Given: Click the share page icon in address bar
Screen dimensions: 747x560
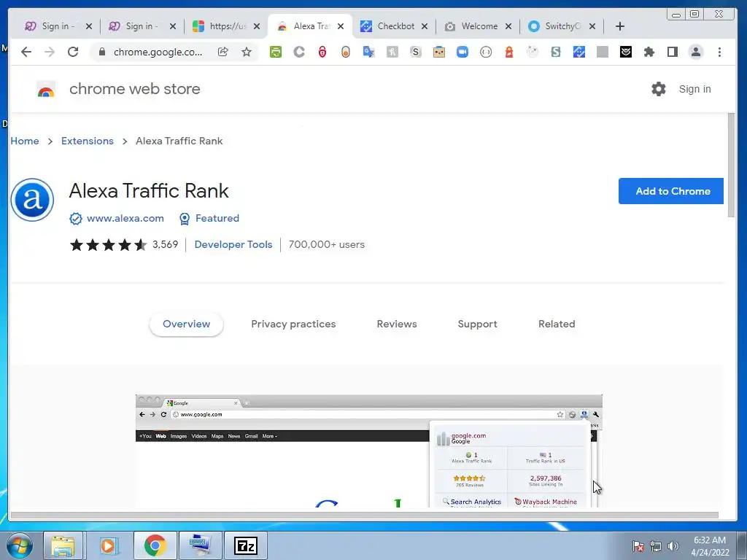Looking at the screenshot, I should tap(223, 52).
